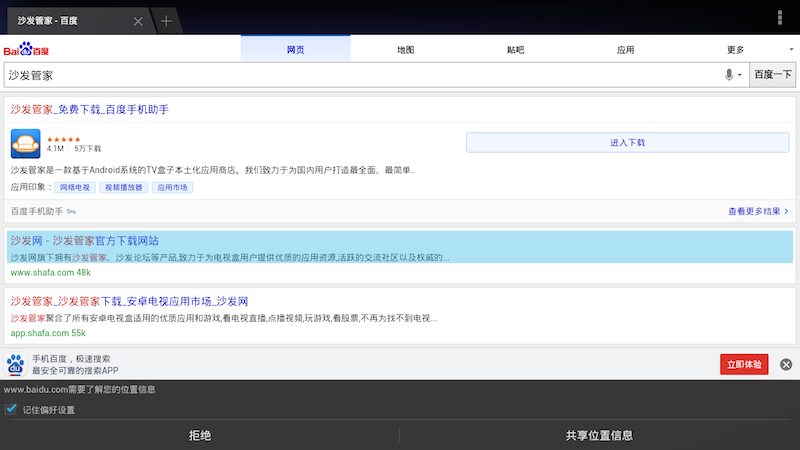The width and height of the screenshot is (800, 450).
Task: Open the browser overflow menu icon
Action: click(780, 17)
